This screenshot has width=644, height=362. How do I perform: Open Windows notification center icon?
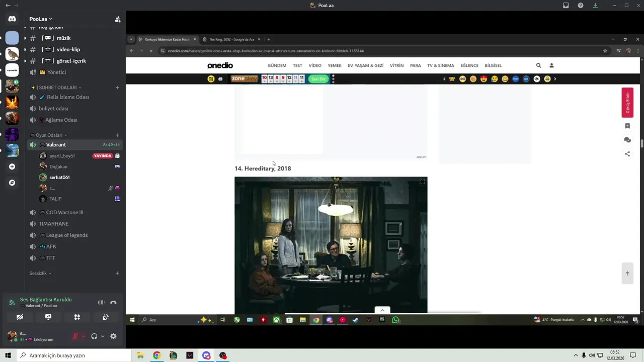(633, 355)
